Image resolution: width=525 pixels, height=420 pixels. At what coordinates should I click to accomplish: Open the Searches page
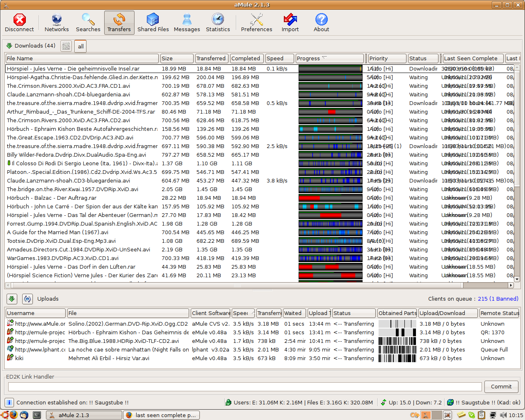click(88, 23)
